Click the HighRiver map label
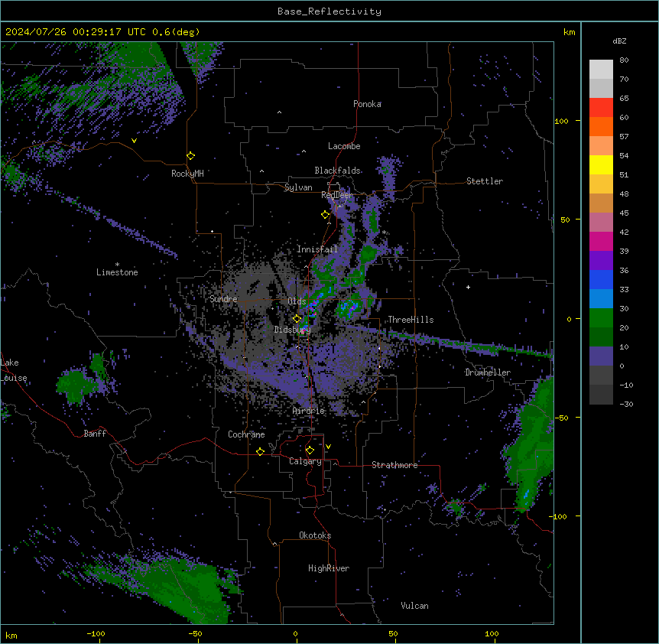Screen dimensions: 659x644 pyautogui.click(x=329, y=568)
